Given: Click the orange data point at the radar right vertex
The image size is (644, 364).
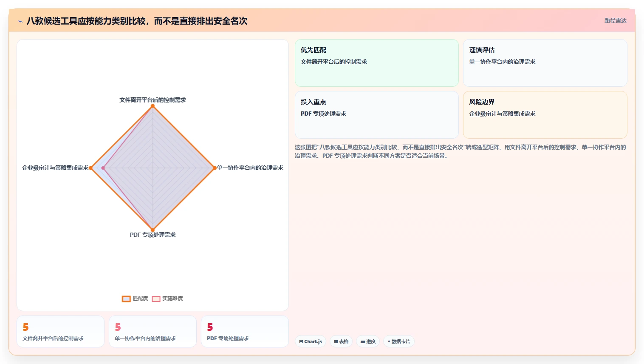Looking at the screenshot, I should pyautogui.click(x=214, y=168).
